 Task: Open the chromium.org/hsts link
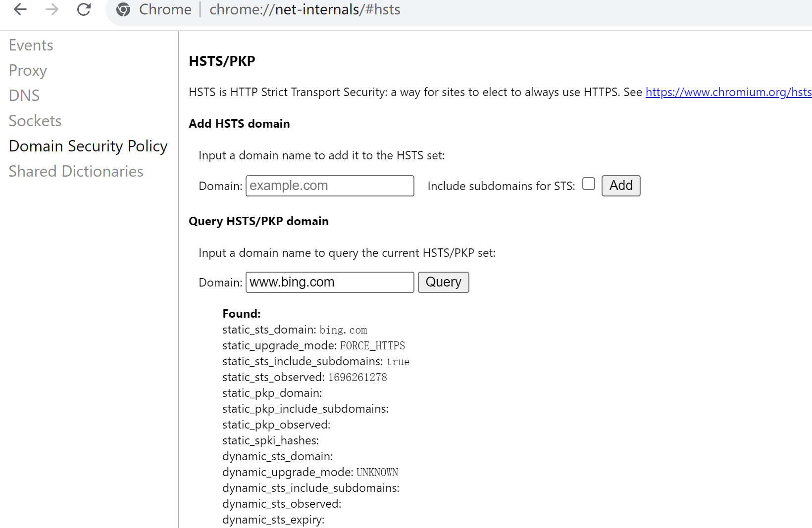tap(728, 92)
